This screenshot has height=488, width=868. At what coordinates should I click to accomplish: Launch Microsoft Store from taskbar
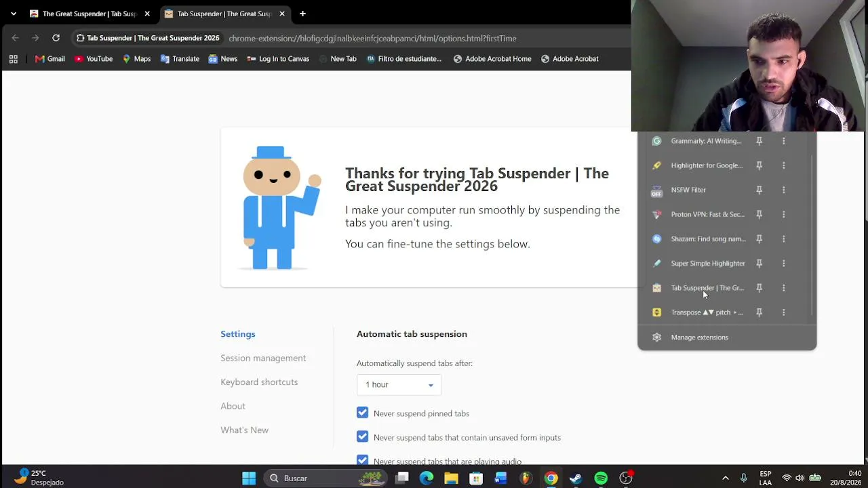click(x=476, y=479)
